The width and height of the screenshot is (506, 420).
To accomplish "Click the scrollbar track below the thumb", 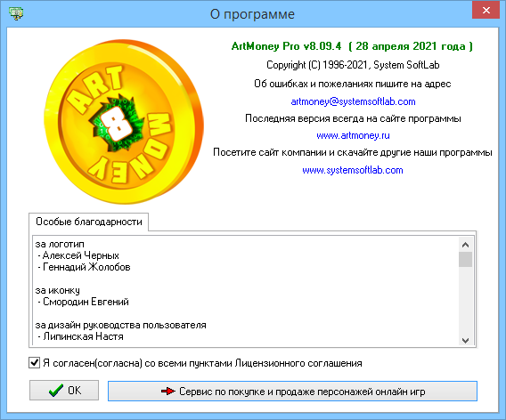I will pos(465,301).
